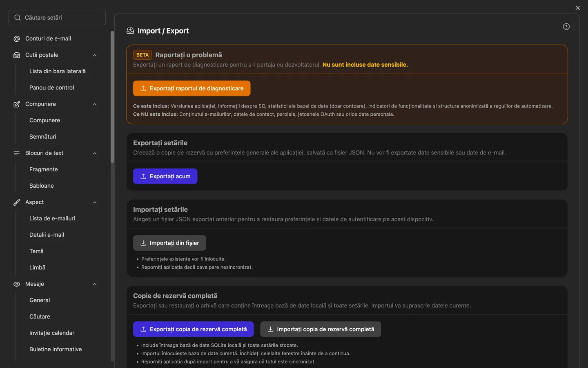588x368 pixels.
Task: Open Invitație calendar settings
Action: (x=52, y=333)
